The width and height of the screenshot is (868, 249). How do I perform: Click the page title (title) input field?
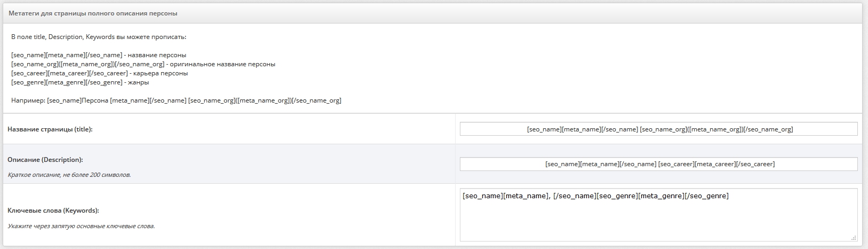(658, 129)
